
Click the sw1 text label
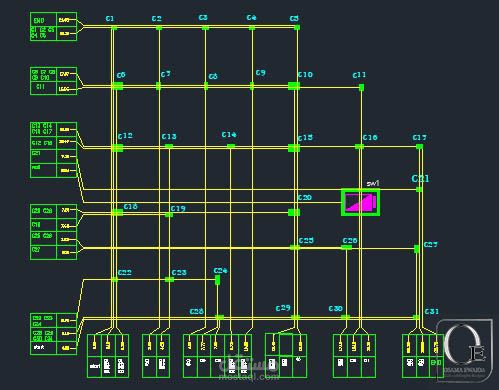(373, 183)
